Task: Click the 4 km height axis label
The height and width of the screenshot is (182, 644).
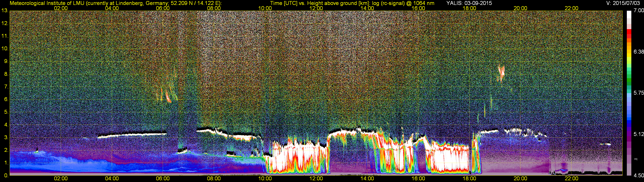Action: point(6,125)
